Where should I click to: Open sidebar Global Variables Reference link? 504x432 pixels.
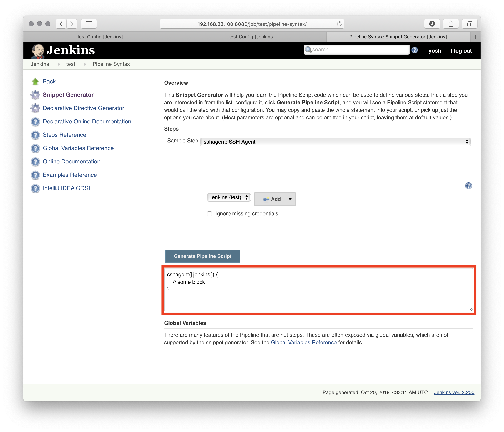(78, 148)
